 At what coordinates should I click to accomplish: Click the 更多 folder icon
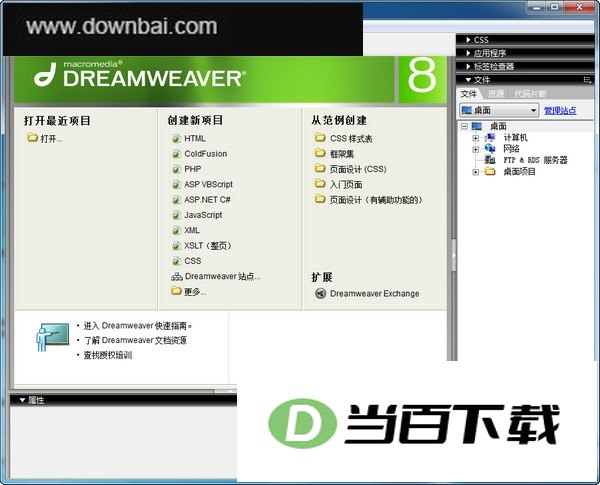pyautogui.click(x=176, y=291)
